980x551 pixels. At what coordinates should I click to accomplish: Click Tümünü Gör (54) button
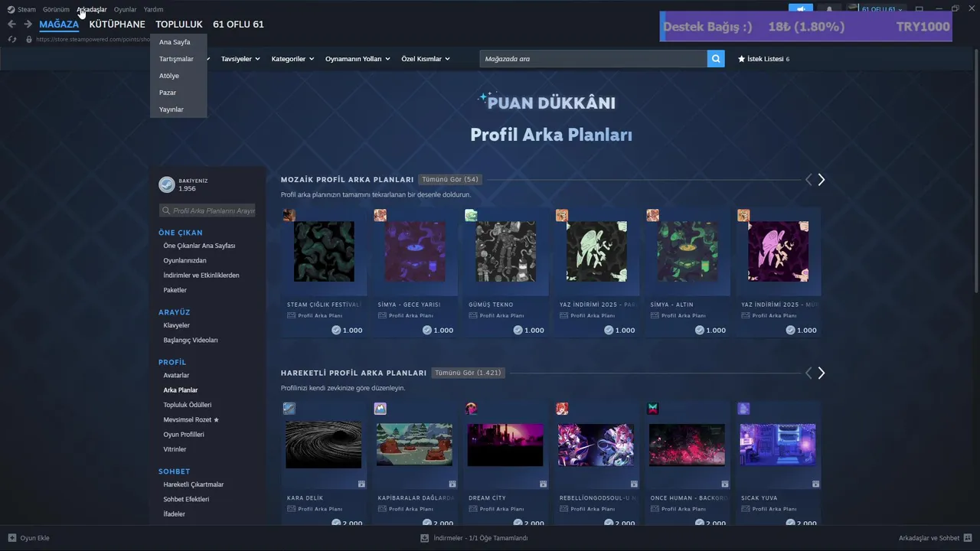[x=450, y=180]
